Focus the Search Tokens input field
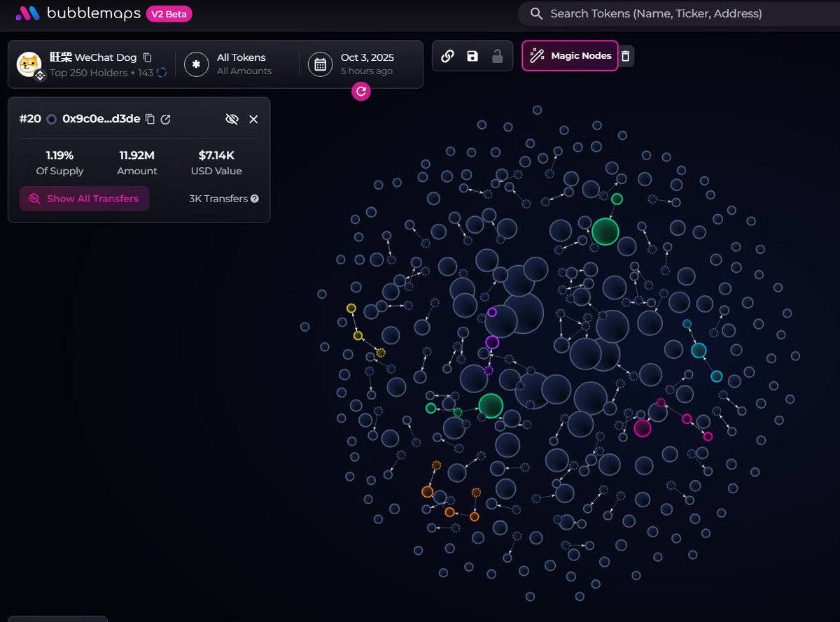 pos(672,13)
